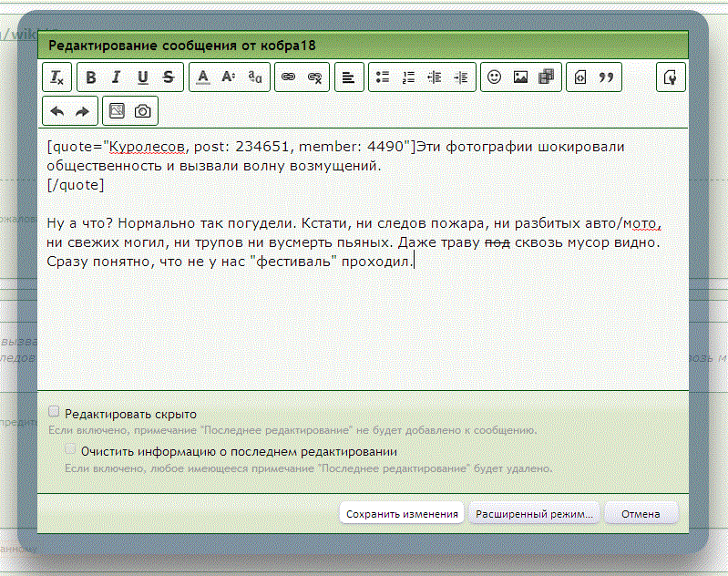
Task: Toggle bold formatting
Action: click(91, 78)
